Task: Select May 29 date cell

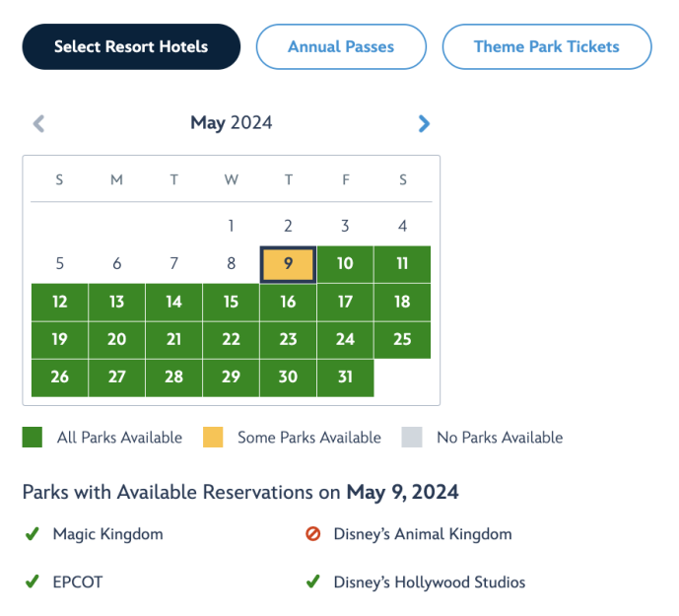Action: click(x=232, y=377)
